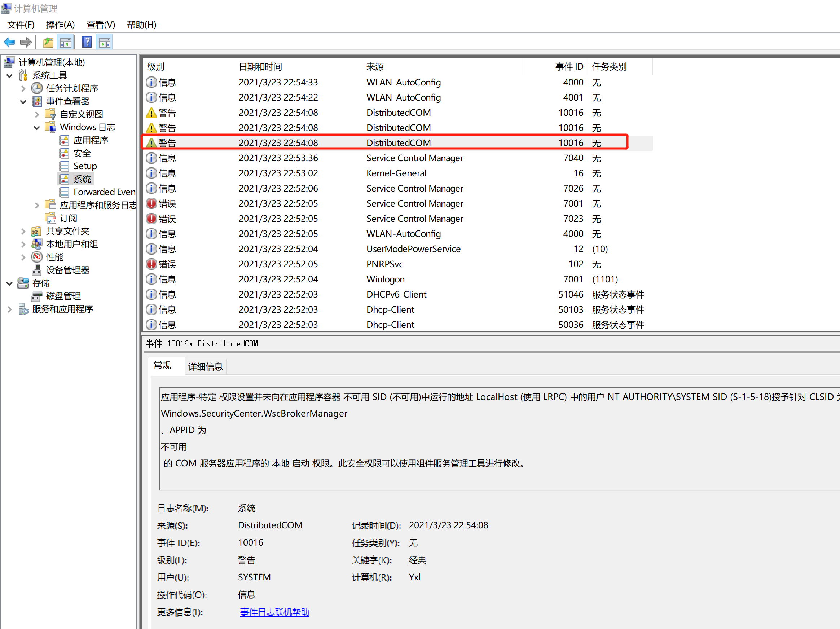This screenshot has height=629, width=840.
Task: Click the Forward arrow toolbar icon
Action: (x=26, y=42)
